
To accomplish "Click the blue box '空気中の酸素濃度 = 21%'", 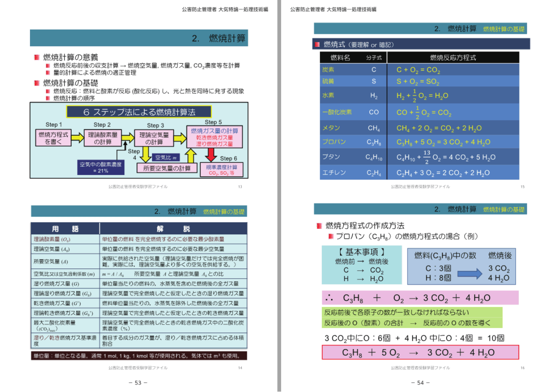I will click(101, 167).
